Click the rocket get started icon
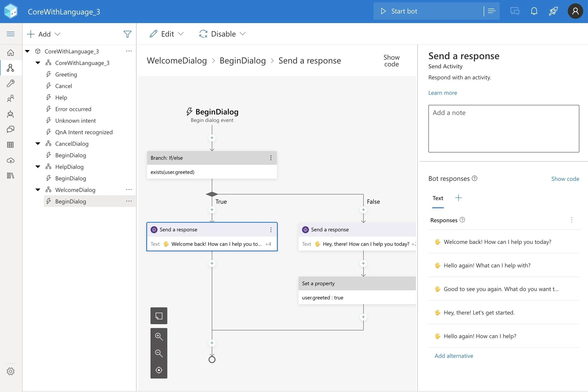 click(553, 11)
